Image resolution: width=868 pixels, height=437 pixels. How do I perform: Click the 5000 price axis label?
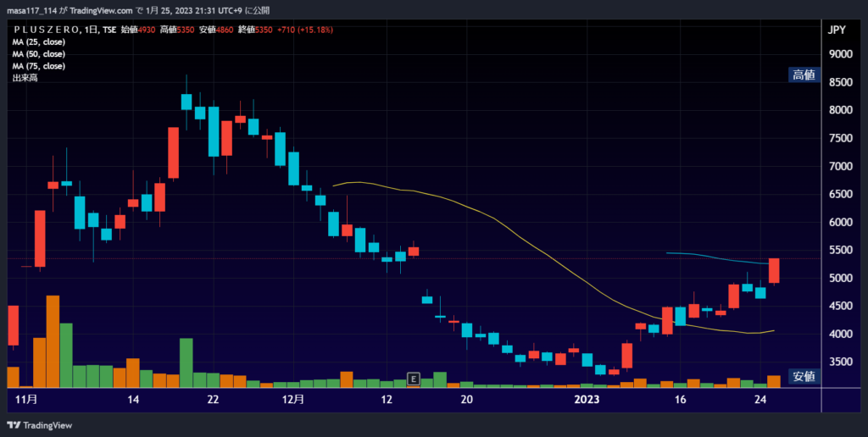coord(841,279)
